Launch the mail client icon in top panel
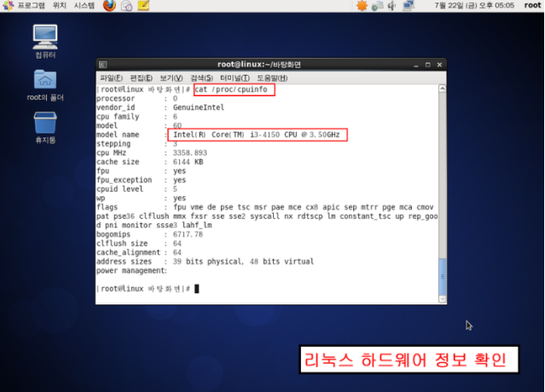 (x=126, y=6)
